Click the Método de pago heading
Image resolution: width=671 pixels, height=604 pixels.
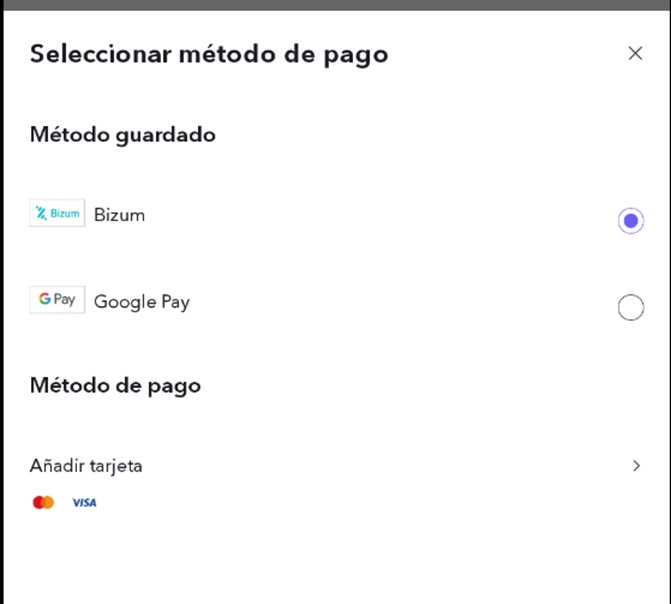tap(115, 385)
